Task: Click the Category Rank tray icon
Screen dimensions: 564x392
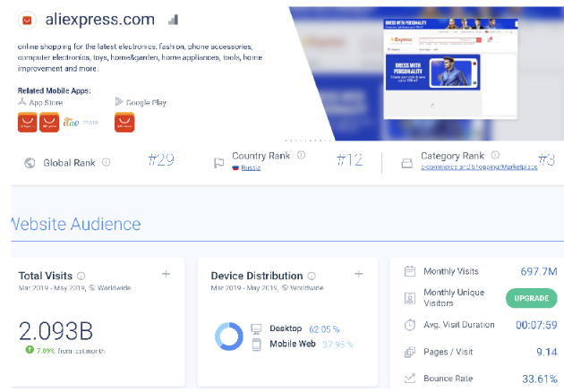Action: click(406, 163)
